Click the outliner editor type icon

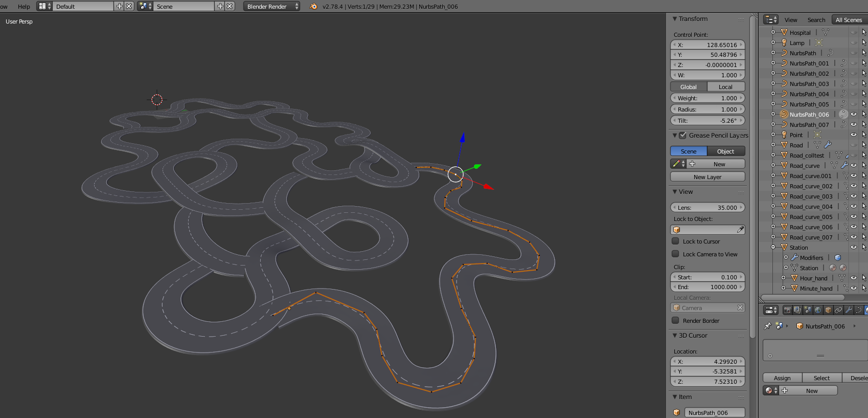coord(770,19)
